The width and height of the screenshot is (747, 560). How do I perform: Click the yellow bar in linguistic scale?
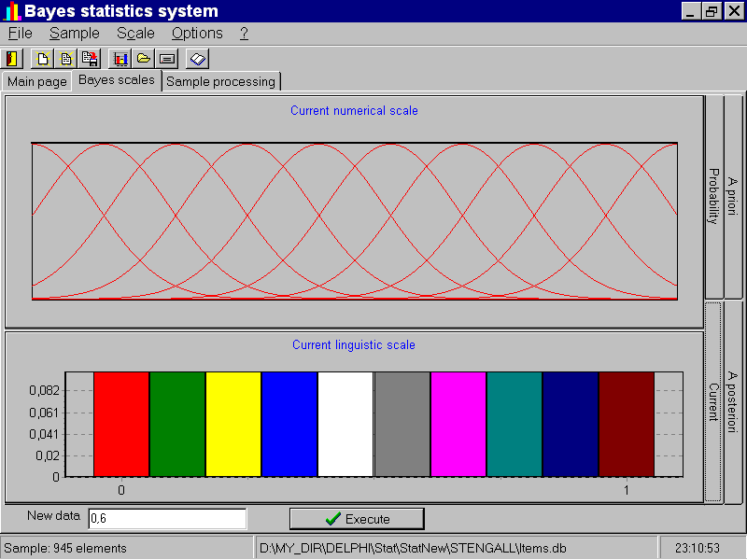tap(233, 425)
